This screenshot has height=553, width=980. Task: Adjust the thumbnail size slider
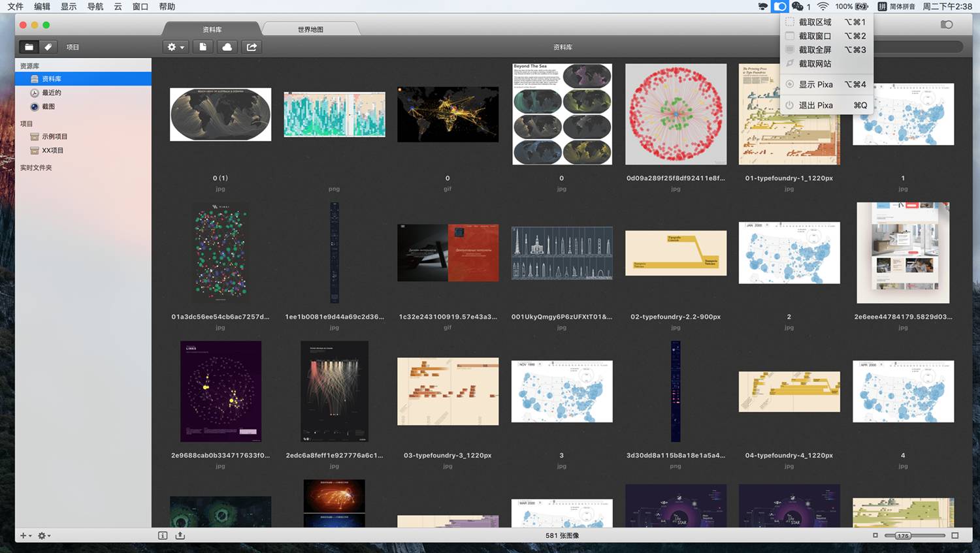click(x=915, y=535)
